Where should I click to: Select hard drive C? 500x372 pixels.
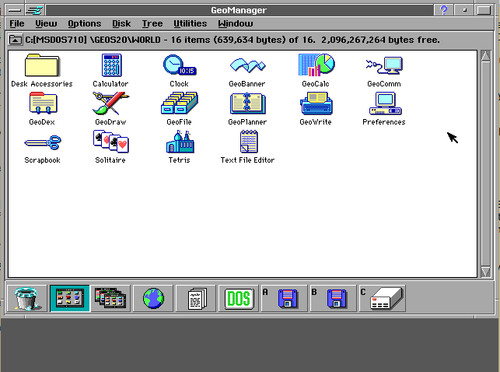(x=382, y=298)
